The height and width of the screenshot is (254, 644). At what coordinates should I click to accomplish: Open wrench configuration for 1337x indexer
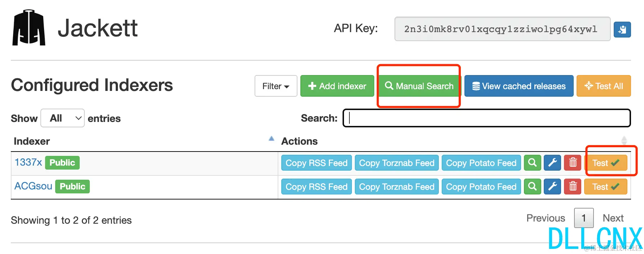(552, 163)
